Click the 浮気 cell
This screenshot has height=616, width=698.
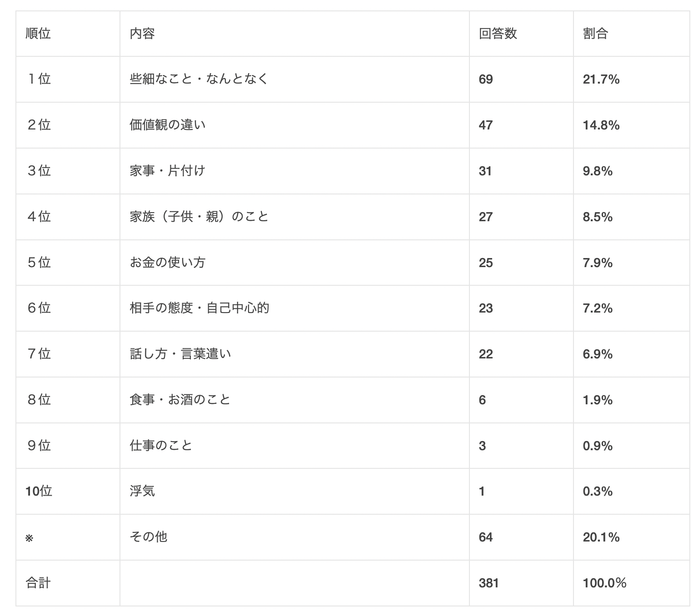point(142,491)
